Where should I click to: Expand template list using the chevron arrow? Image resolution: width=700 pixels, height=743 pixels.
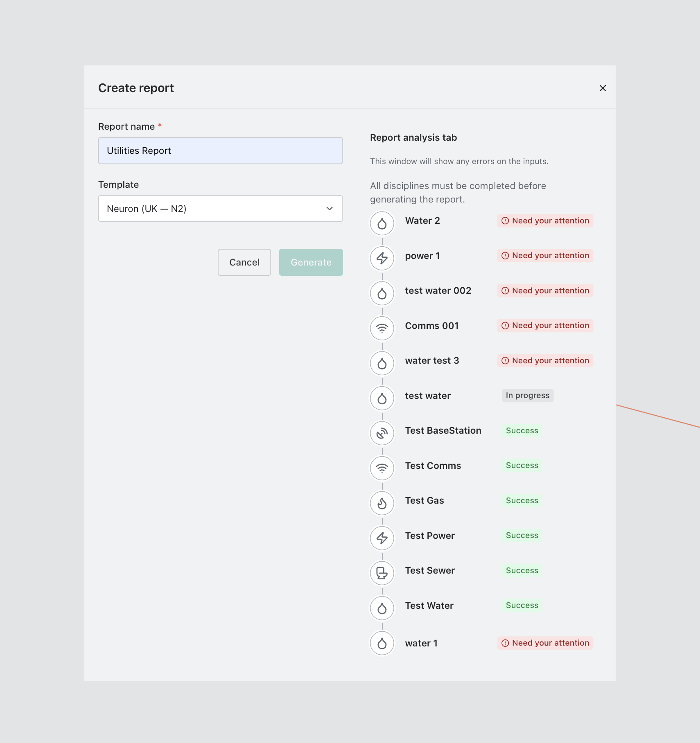330,209
